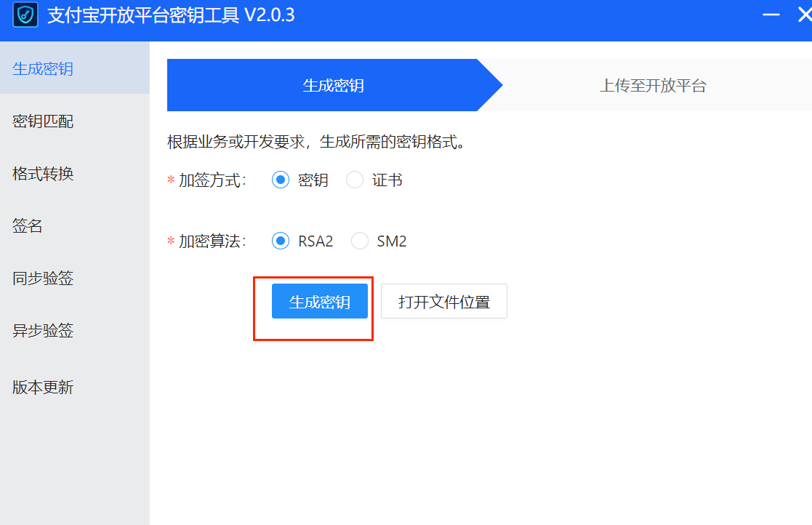The width and height of the screenshot is (812, 525).
Task: Click the 打开文件位置 button
Action: point(444,301)
